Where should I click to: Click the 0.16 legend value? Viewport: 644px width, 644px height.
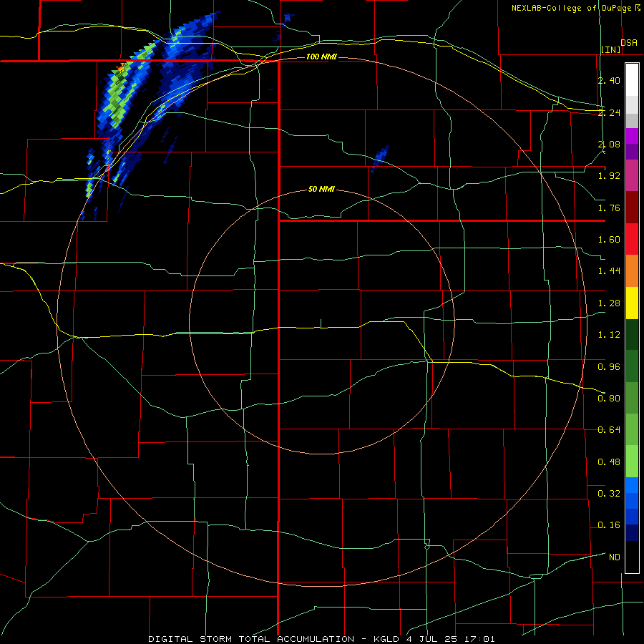(609, 525)
